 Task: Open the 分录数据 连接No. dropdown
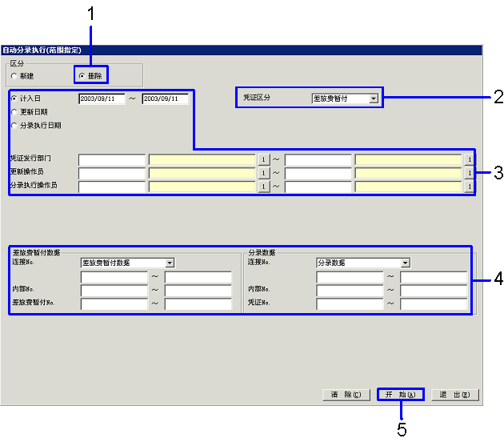(x=406, y=263)
